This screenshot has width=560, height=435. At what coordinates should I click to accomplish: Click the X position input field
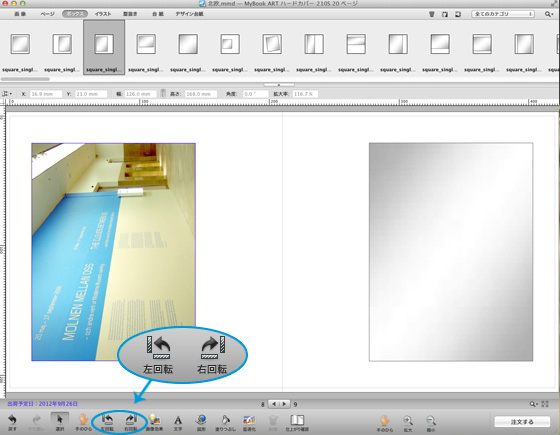point(46,94)
